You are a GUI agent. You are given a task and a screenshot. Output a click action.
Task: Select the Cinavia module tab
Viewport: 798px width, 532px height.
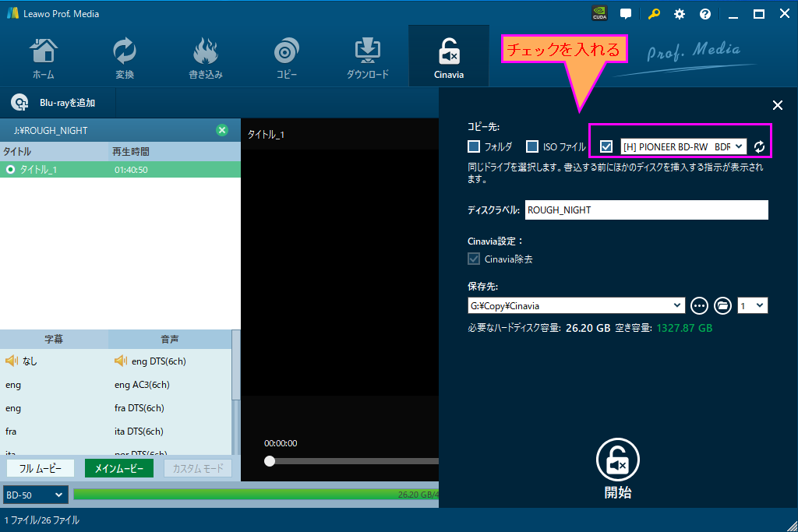[448, 56]
